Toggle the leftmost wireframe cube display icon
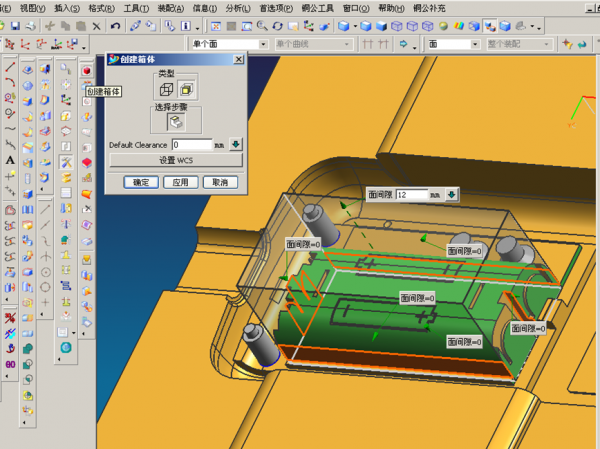The width and height of the screenshot is (600, 449). point(397,26)
